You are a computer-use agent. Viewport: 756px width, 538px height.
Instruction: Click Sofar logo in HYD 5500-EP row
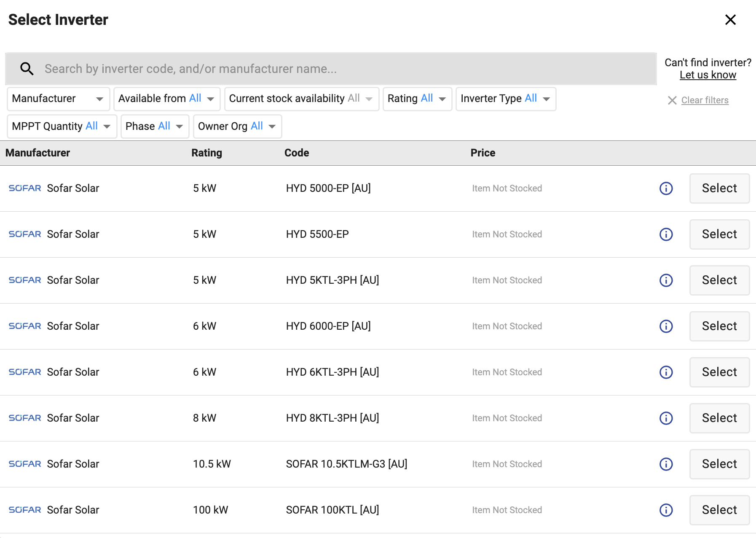pos(25,234)
